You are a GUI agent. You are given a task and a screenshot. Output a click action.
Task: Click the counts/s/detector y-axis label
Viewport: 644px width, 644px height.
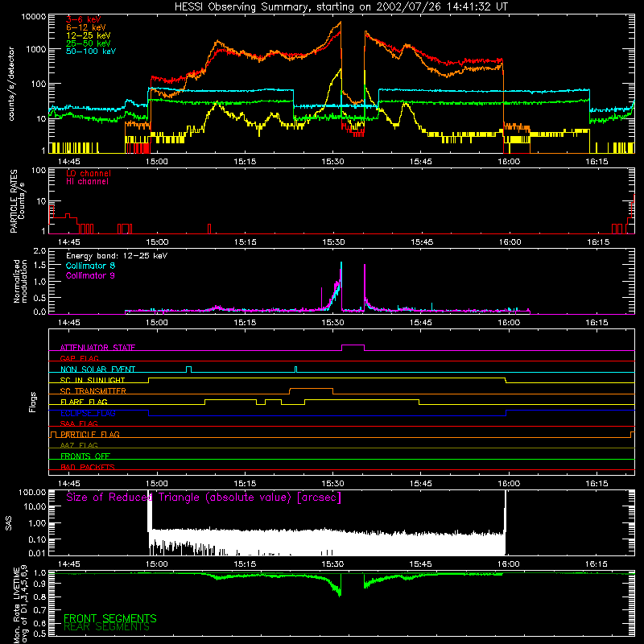click(11, 84)
